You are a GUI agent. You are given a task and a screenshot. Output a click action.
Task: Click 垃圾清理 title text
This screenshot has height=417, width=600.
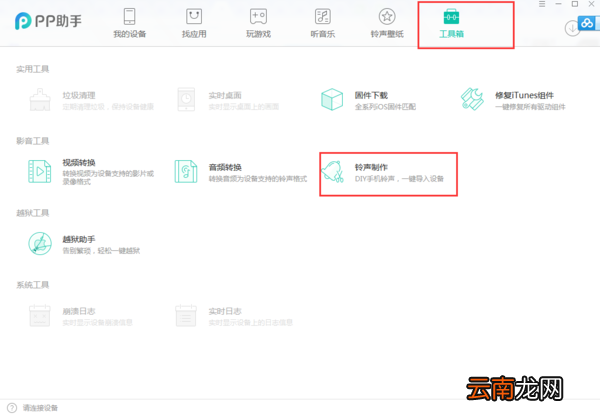pyautogui.click(x=79, y=95)
